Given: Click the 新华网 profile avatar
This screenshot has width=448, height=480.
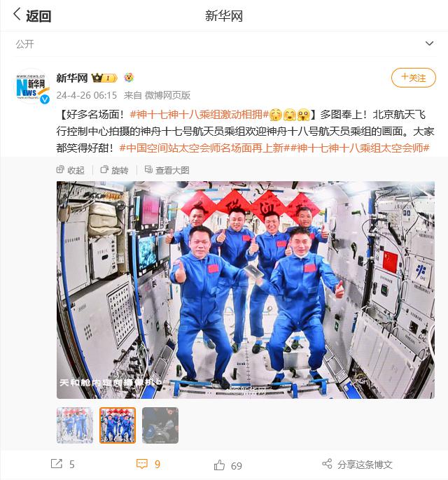Looking at the screenshot, I should (x=32, y=86).
